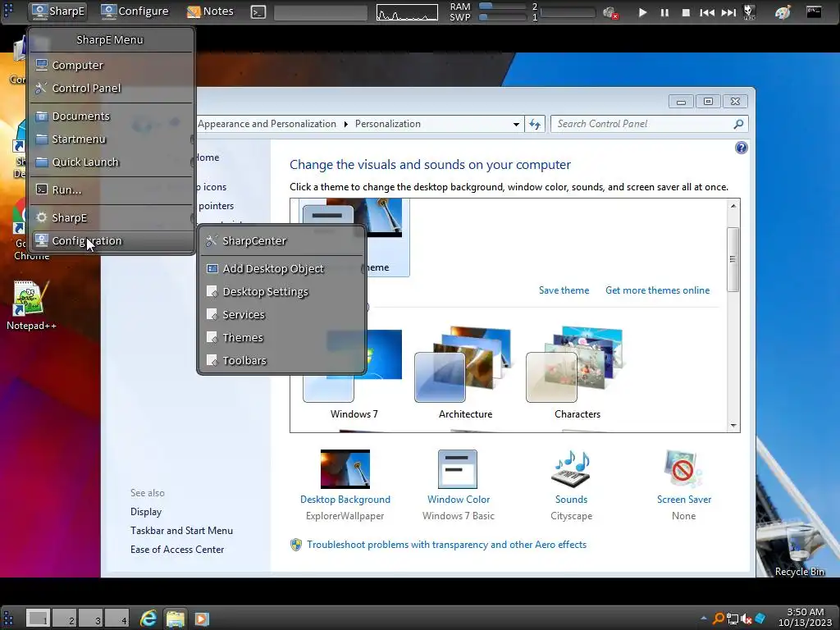Click the search magnifier icon in Control Panel
The image size is (840, 630).
click(739, 125)
